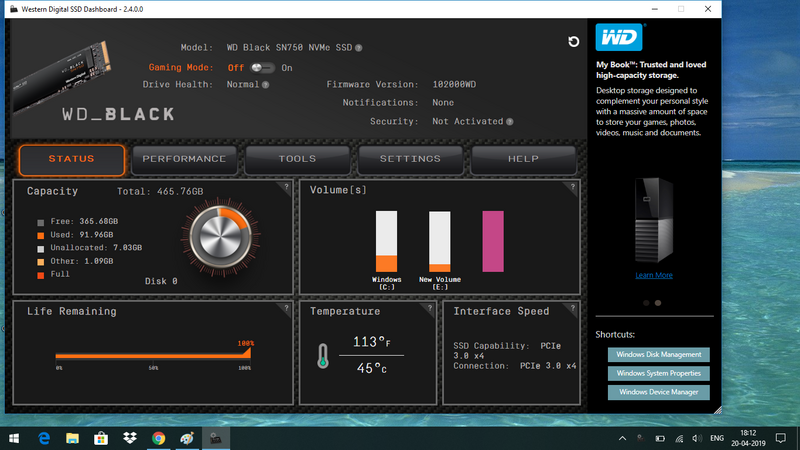The width and height of the screenshot is (800, 450).
Task: Click the My Book drive product image
Action: point(654,220)
